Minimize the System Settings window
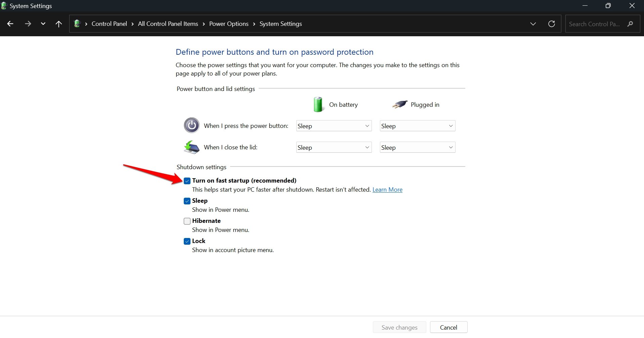Viewport: 644px width, 338px height. pyautogui.click(x=585, y=6)
